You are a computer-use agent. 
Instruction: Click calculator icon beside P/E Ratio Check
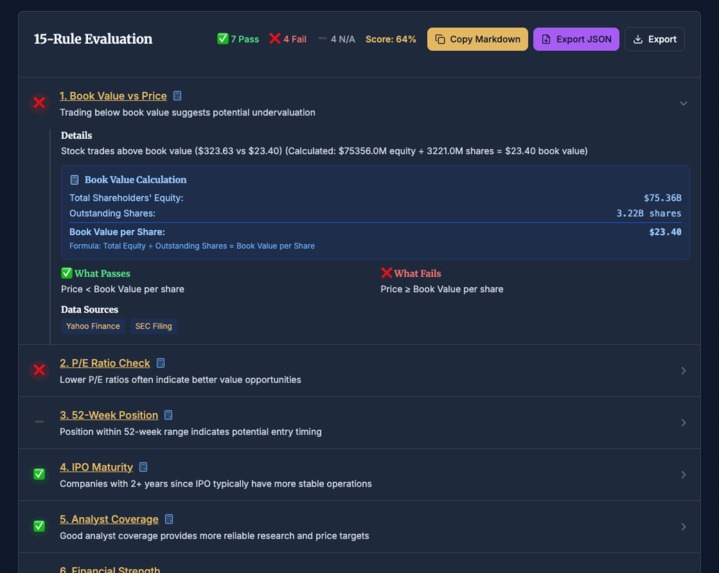point(160,363)
